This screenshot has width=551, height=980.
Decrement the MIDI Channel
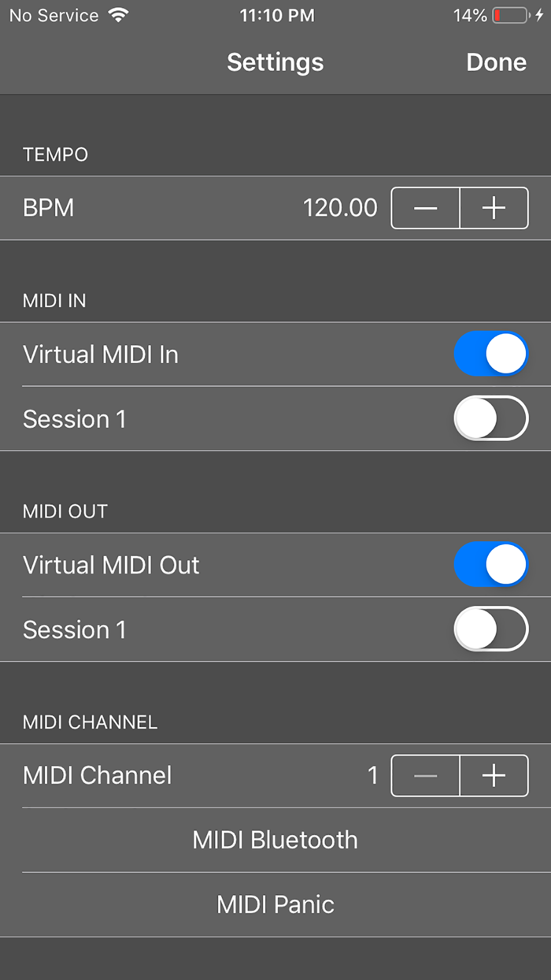425,775
